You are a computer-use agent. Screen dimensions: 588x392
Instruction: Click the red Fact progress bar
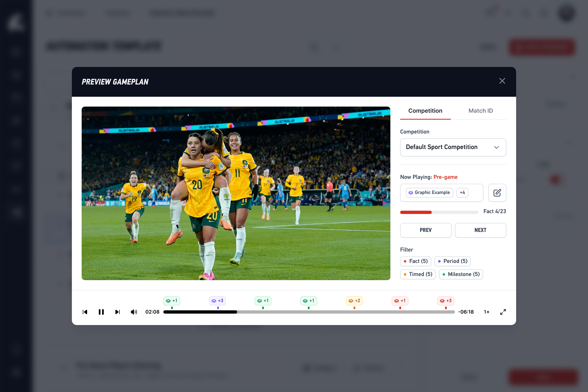point(439,212)
